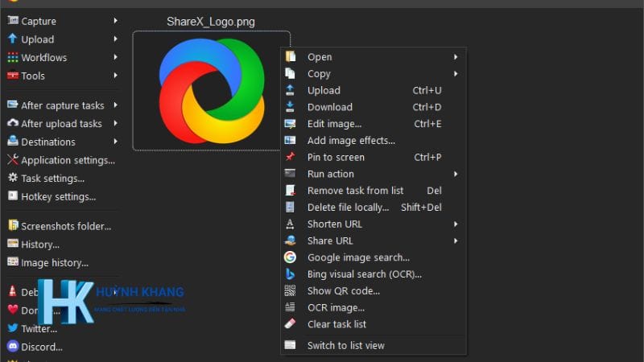Choose Switch to list view

click(x=374, y=345)
